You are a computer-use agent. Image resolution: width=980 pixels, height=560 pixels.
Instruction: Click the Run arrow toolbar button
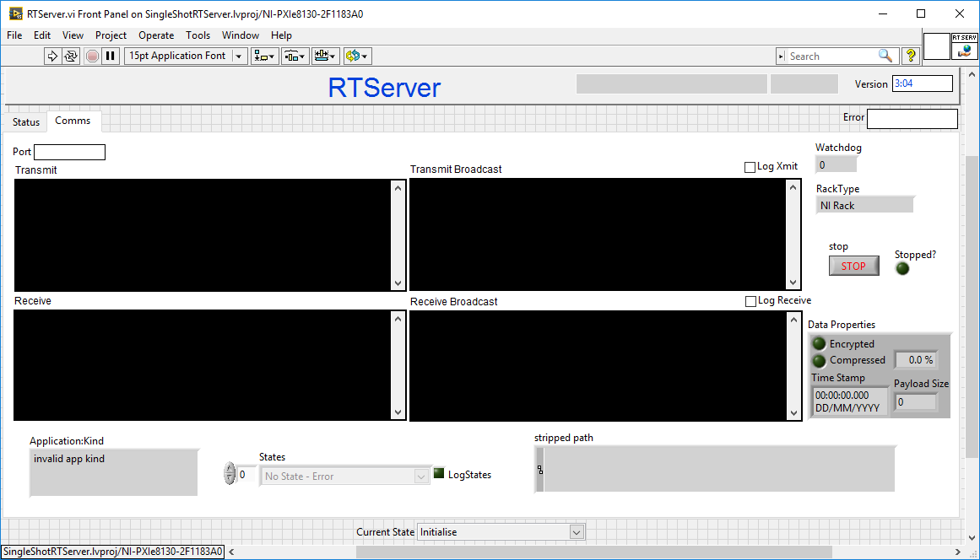coord(52,56)
